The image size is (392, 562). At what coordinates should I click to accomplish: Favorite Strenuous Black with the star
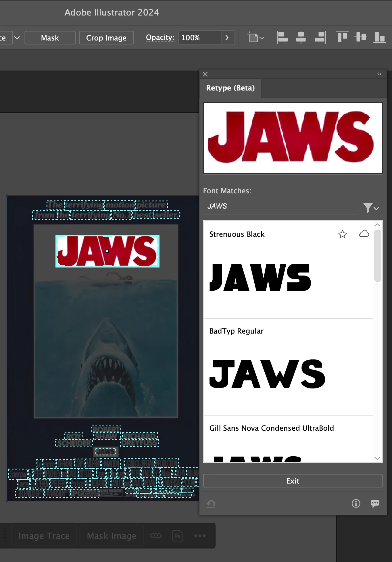[x=343, y=234]
